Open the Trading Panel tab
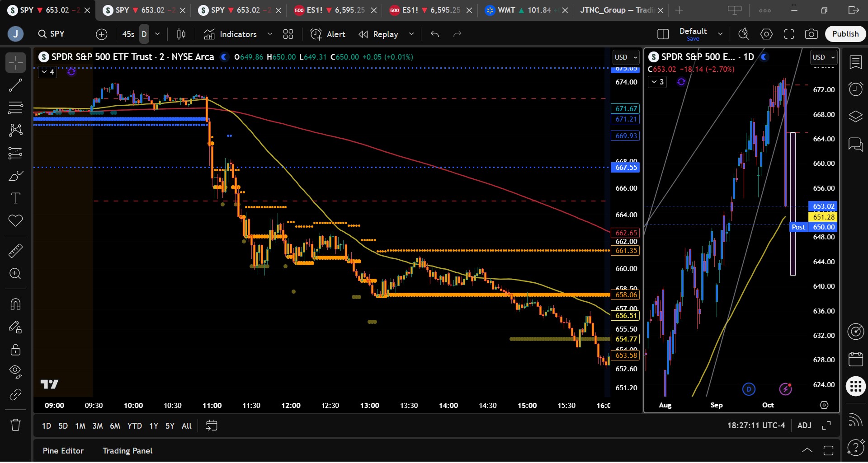The height and width of the screenshot is (463, 868). tap(127, 451)
